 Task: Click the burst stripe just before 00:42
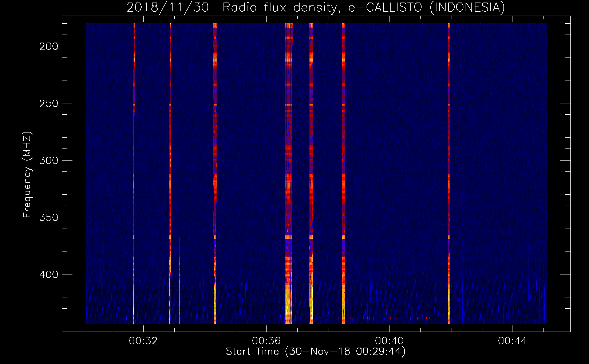click(448, 174)
